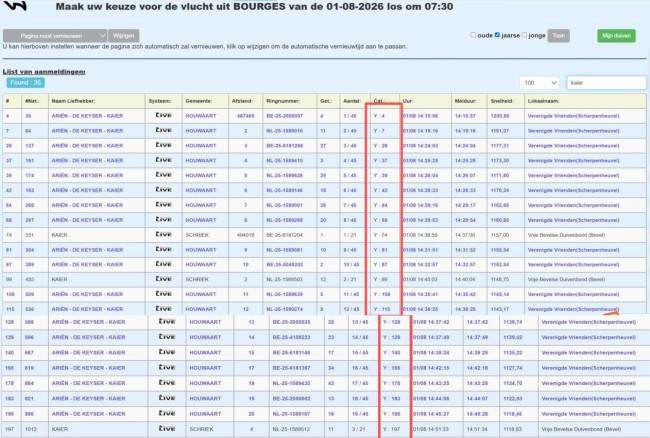The image size is (650, 438).
Task: Click the Live system logo in row ranked 165
Action: pyautogui.click(x=167, y=368)
